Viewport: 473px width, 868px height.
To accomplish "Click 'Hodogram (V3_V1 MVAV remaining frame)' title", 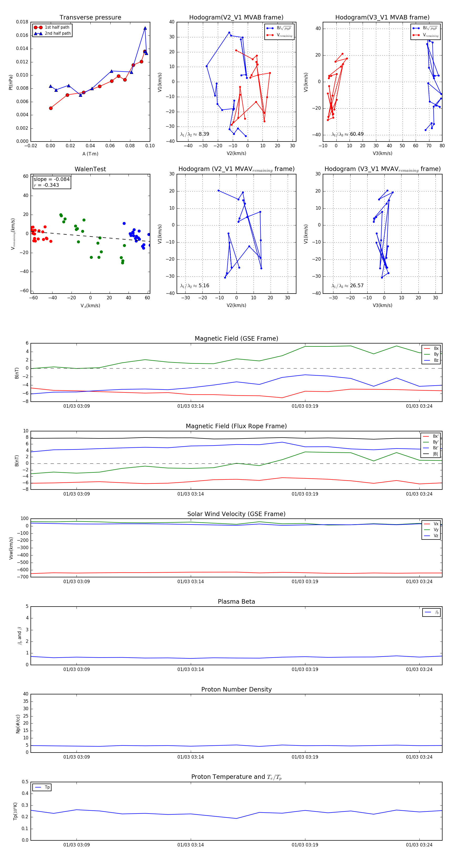I will [x=382, y=169].
